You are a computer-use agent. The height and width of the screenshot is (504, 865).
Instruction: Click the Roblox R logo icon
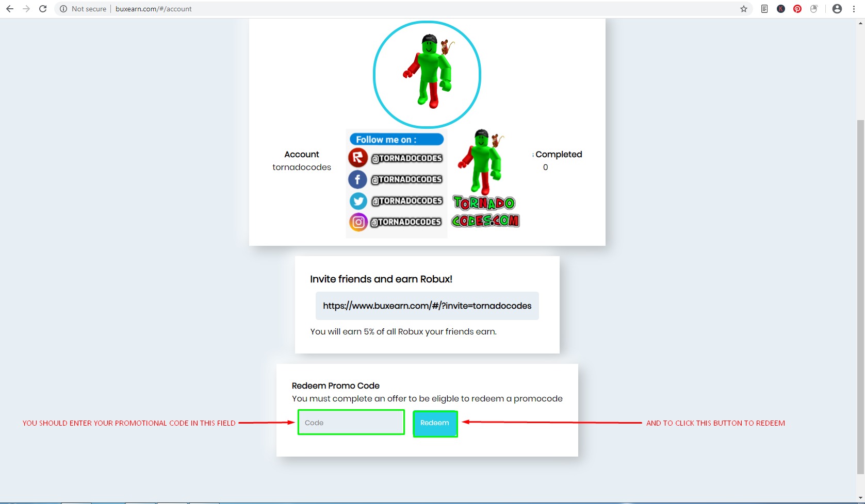click(x=358, y=158)
